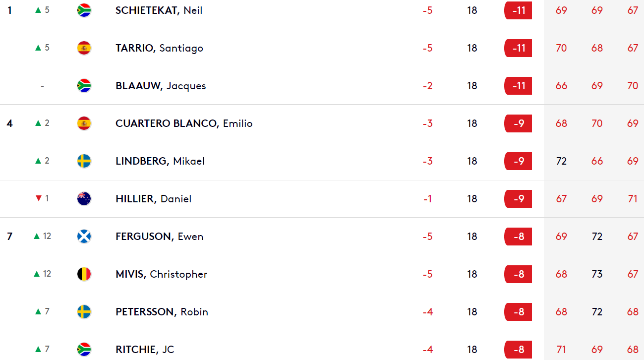644x360 pixels.
Task: Click Australia flag next to Hillier
Action: [x=84, y=199]
